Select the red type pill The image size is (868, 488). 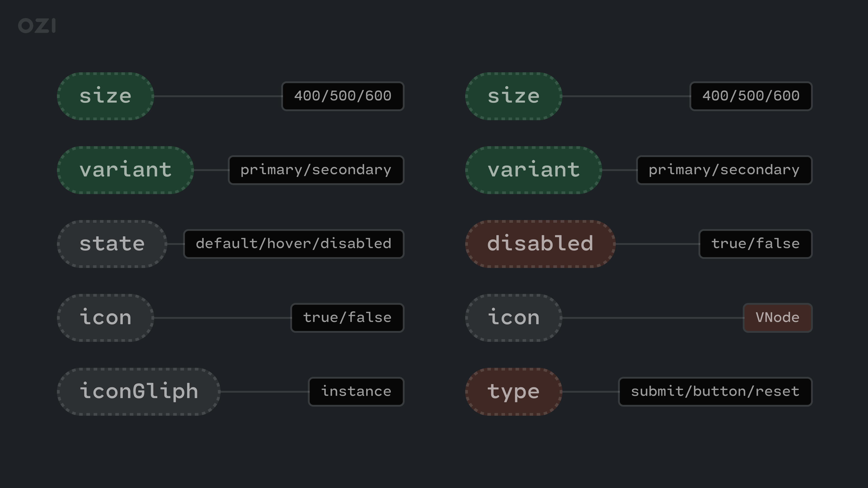[x=514, y=391]
